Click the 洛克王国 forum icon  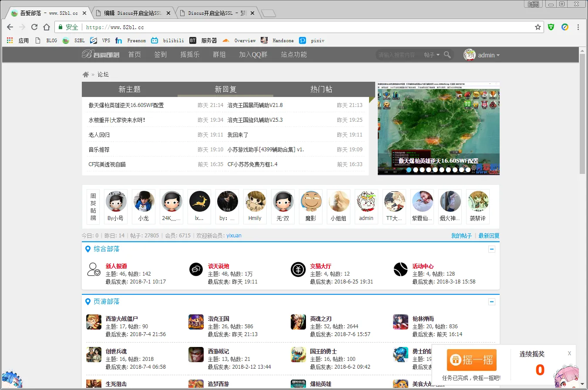click(196, 322)
